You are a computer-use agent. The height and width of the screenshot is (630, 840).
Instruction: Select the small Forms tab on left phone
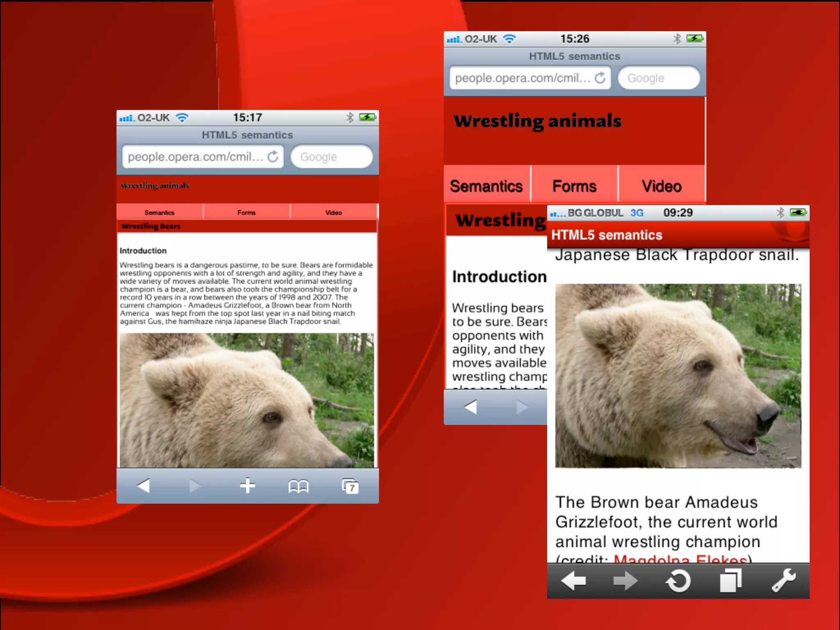coord(246,212)
